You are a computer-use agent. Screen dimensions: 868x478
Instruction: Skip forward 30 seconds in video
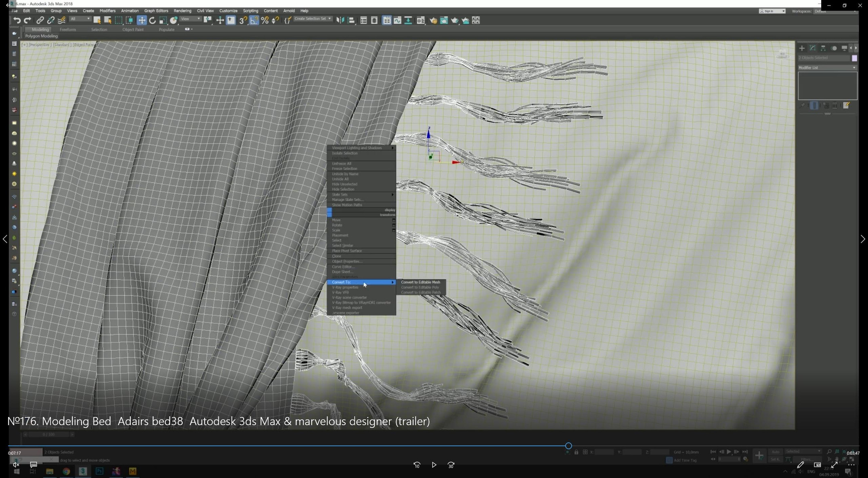pyautogui.click(x=451, y=465)
